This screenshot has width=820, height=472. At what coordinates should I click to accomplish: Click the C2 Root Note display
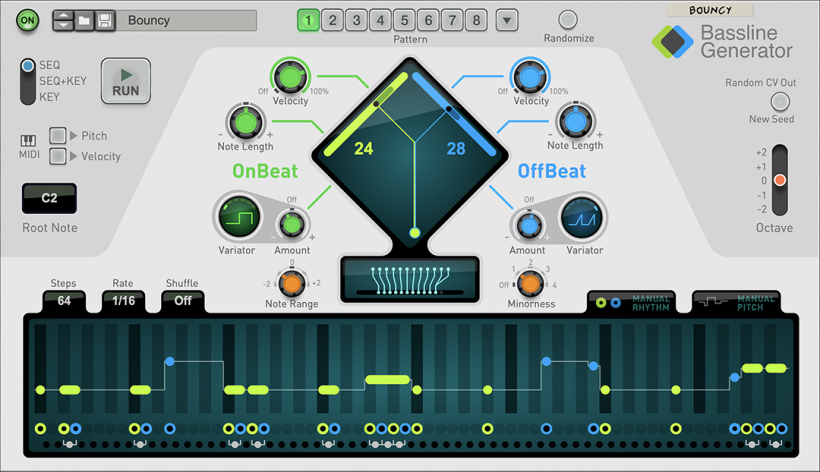(49, 199)
